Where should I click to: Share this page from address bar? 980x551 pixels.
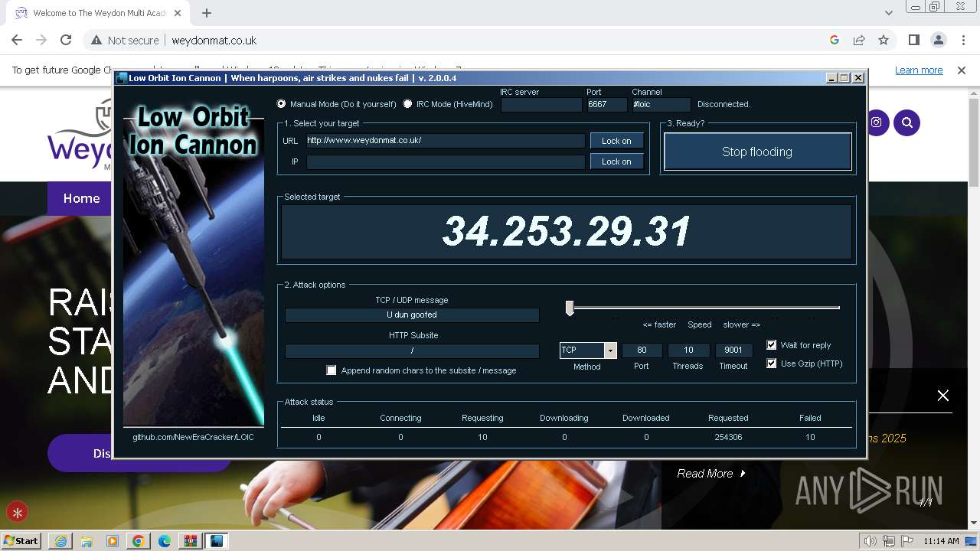pyautogui.click(x=859, y=41)
